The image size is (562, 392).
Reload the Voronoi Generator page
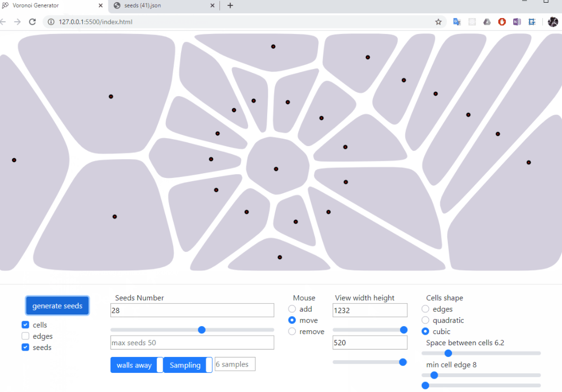33,22
